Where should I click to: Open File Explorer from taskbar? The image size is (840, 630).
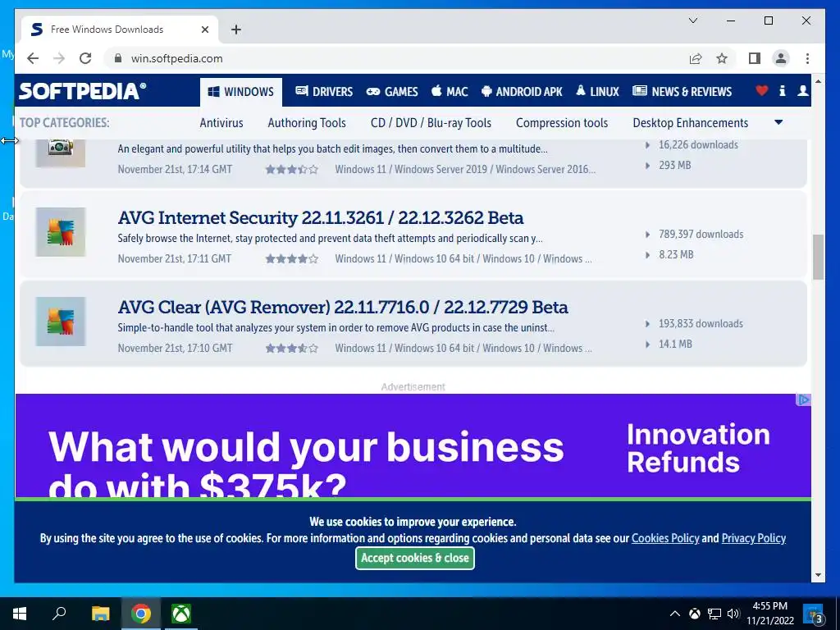click(x=100, y=614)
